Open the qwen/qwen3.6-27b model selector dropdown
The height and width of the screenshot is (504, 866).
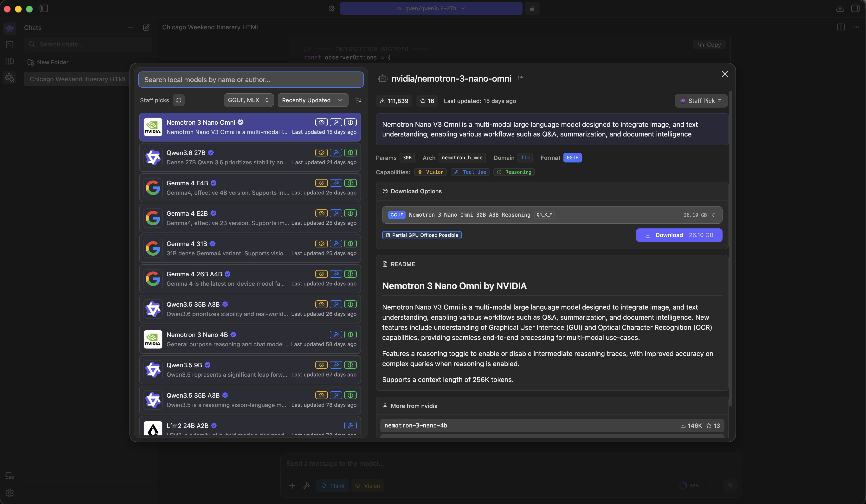431,9
